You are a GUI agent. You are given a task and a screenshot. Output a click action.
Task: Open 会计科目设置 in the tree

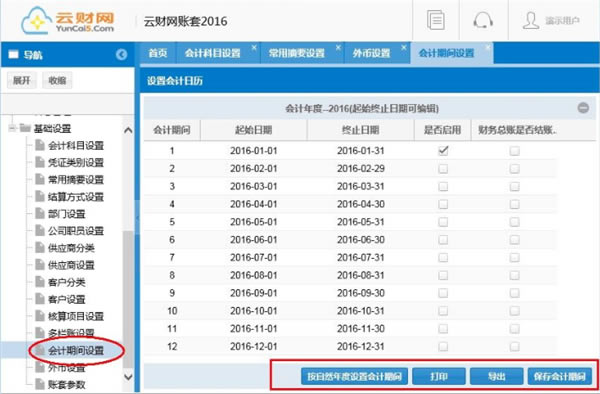tap(76, 145)
